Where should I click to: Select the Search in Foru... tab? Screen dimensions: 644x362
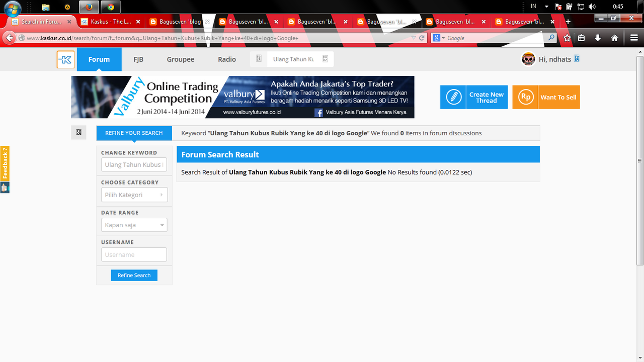pos(41,22)
